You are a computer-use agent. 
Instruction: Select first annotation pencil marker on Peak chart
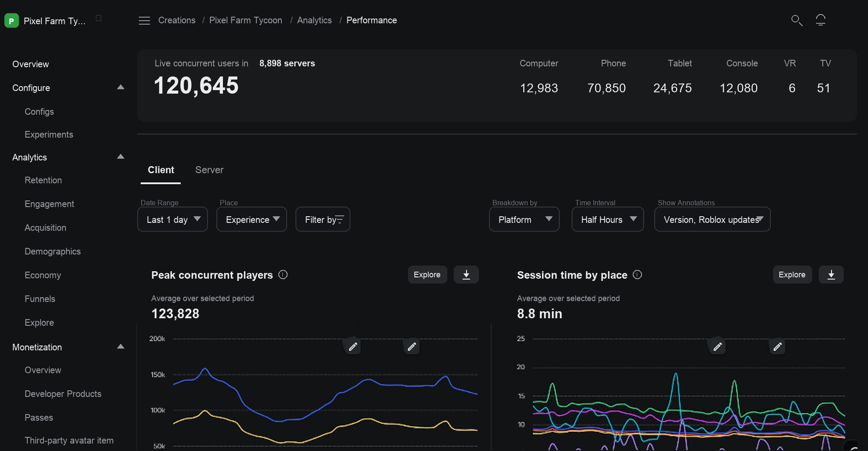[x=353, y=347]
